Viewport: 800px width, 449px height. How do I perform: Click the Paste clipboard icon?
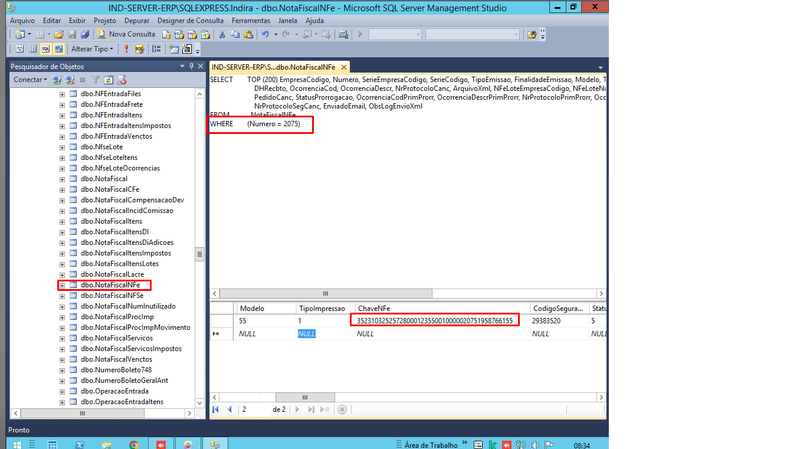(x=248, y=34)
